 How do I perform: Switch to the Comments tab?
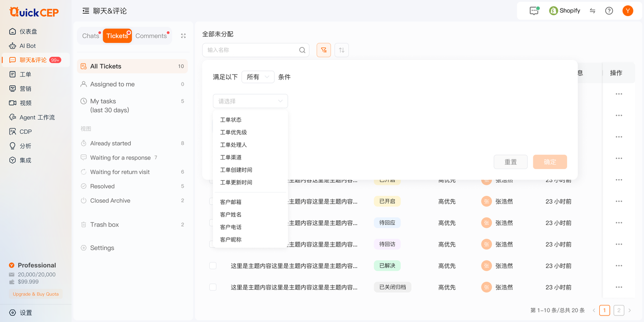coord(151,36)
